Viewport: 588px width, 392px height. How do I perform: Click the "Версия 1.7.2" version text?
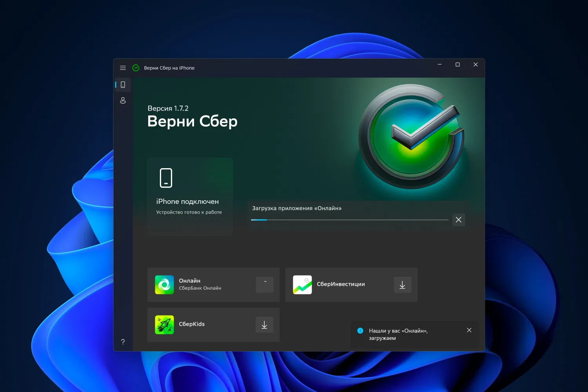pyautogui.click(x=168, y=109)
